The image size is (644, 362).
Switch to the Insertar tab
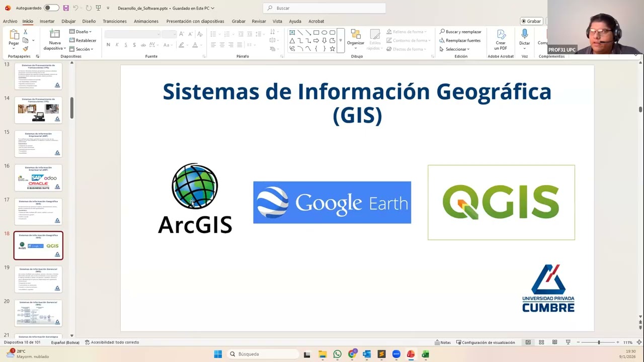tap(47, 21)
